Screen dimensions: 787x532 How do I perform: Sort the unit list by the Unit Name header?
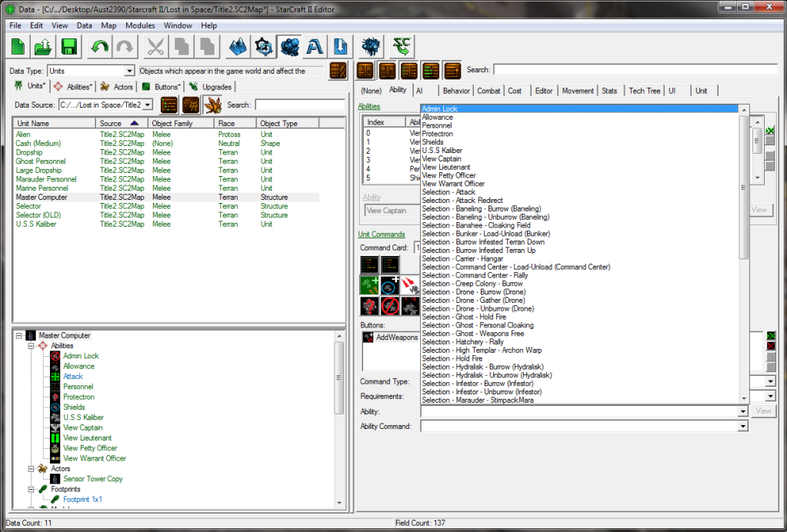click(55, 123)
